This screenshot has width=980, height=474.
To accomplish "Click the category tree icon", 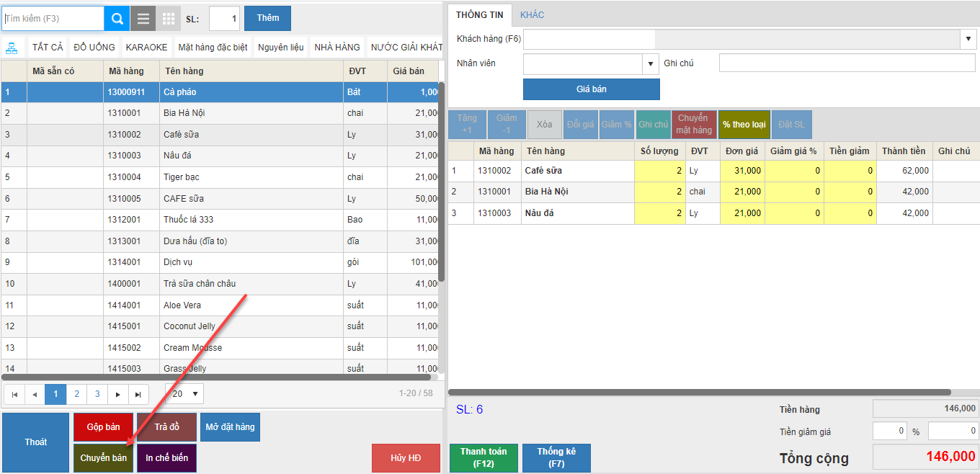I will tap(12, 48).
